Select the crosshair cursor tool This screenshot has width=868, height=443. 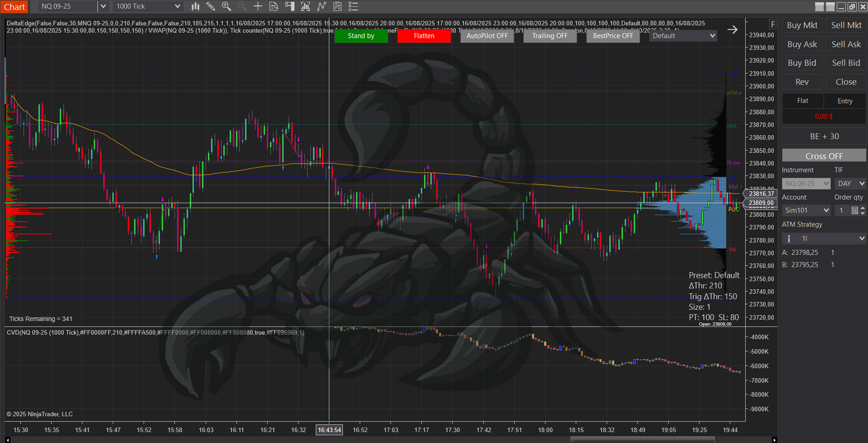click(x=258, y=6)
